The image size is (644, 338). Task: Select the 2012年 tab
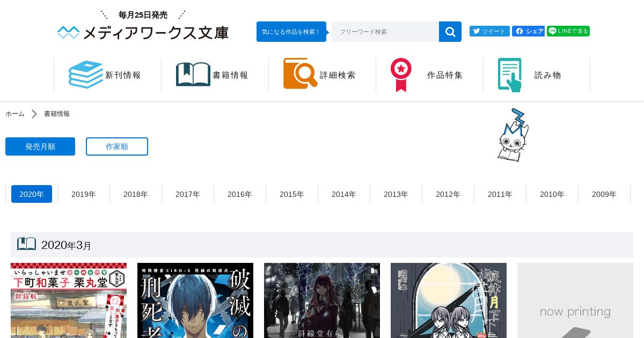(448, 194)
